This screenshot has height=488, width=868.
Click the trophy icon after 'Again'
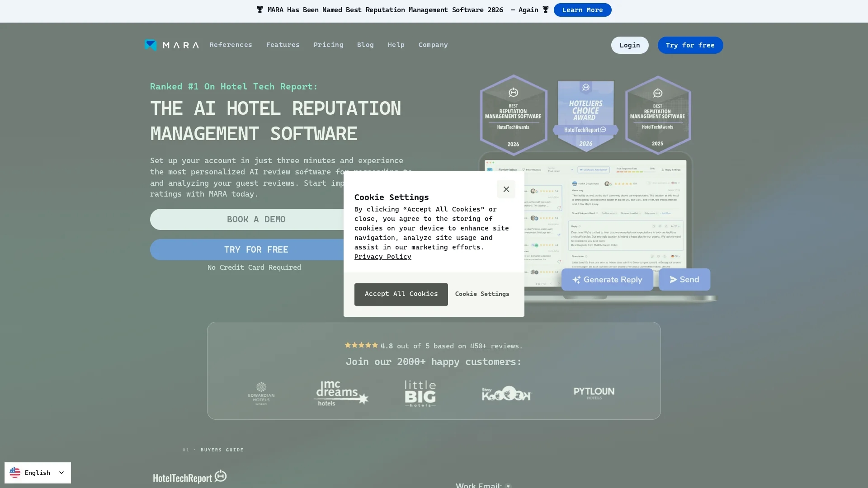(546, 10)
